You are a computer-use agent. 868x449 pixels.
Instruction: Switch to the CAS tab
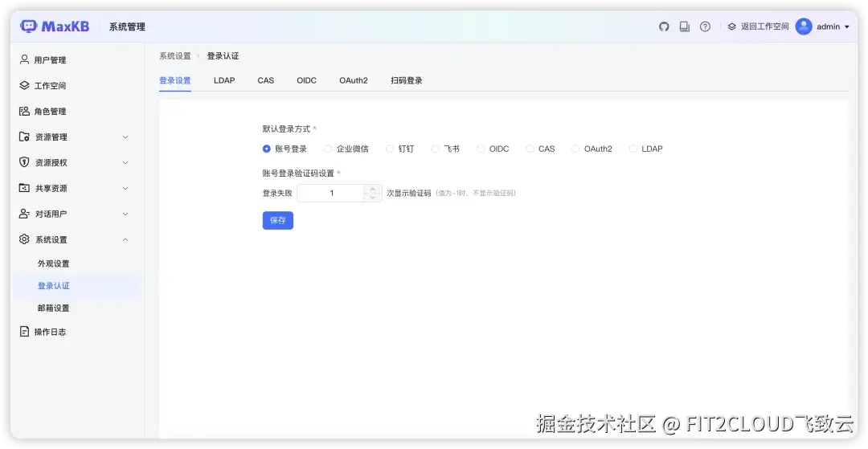point(266,80)
